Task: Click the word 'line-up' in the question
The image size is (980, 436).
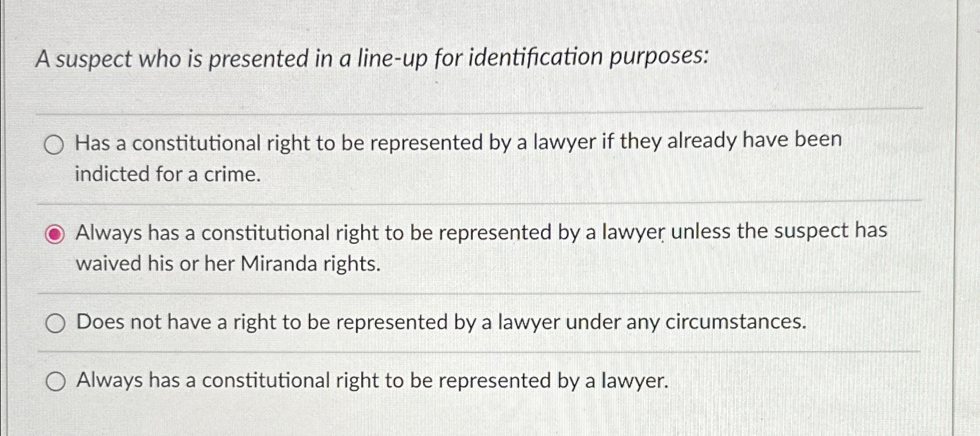Action: tap(393, 58)
